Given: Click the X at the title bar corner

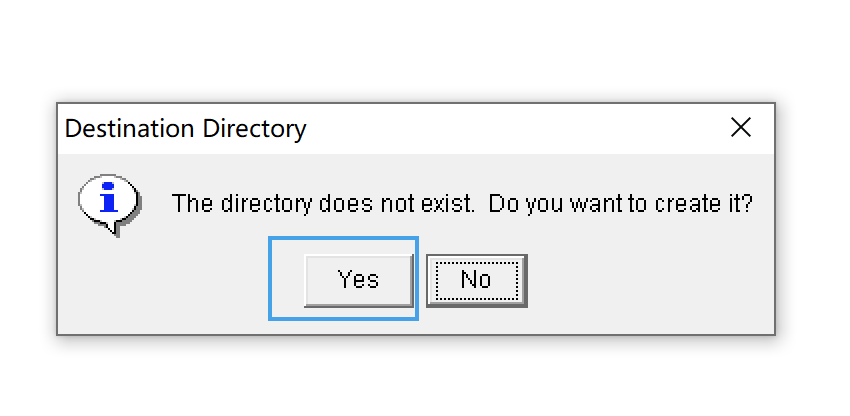Looking at the screenshot, I should pos(740,128).
